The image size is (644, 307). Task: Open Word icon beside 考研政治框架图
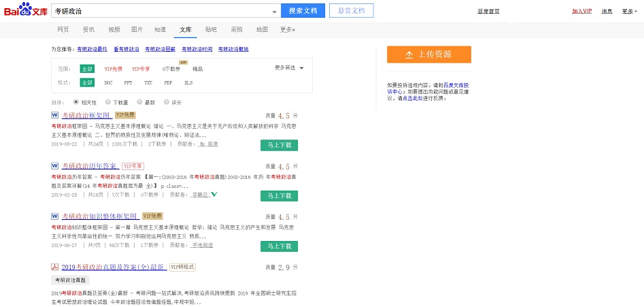click(x=55, y=115)
